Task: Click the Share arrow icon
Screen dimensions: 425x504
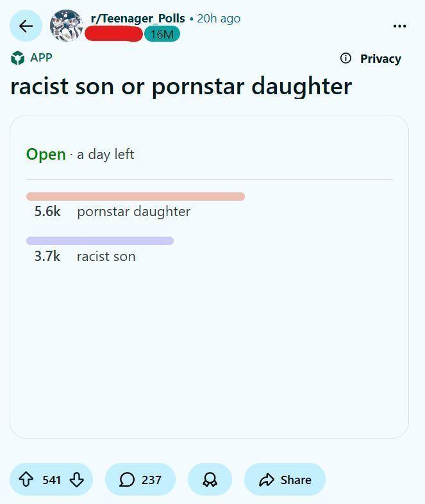Action: (267, 480)
